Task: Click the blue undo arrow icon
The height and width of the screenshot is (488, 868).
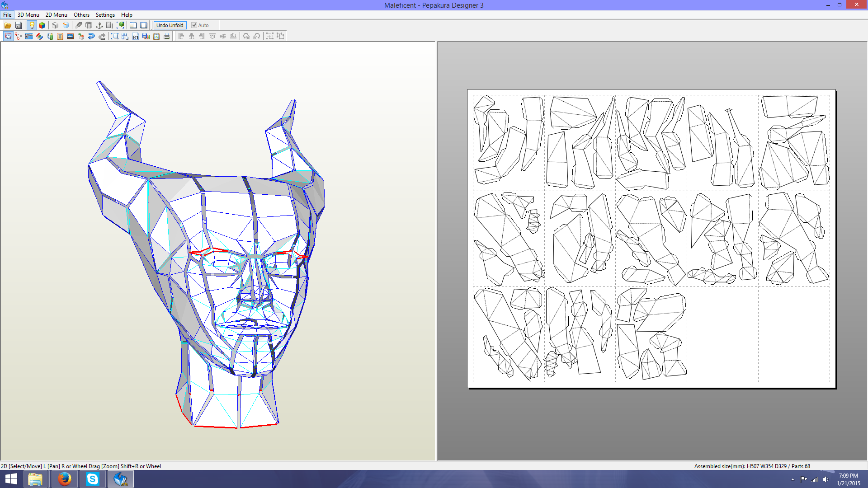Action: (x=91, y=36)
